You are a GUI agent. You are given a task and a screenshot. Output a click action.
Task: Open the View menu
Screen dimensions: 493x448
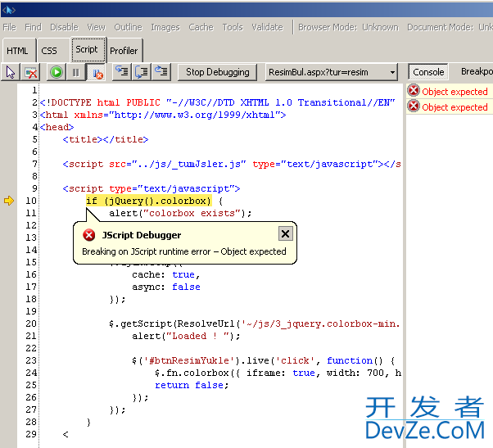pyautogui.click(x=97, y=27)
